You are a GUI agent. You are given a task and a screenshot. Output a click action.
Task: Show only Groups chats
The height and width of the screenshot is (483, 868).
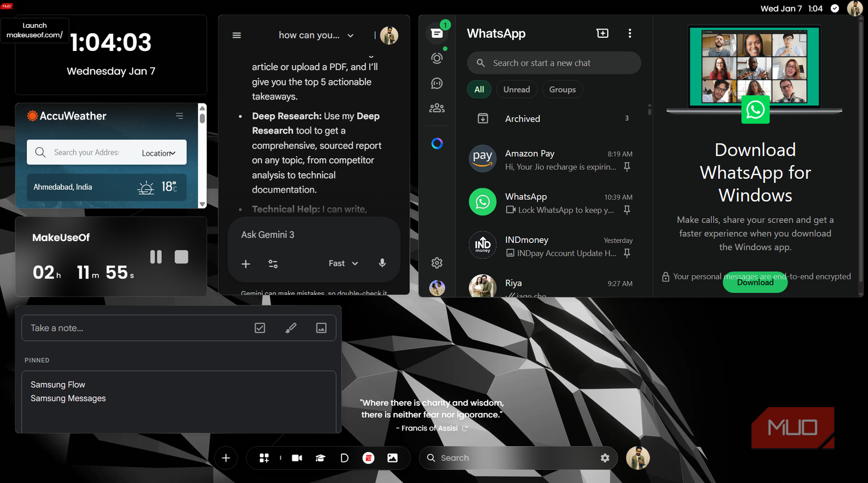point(562,89)
